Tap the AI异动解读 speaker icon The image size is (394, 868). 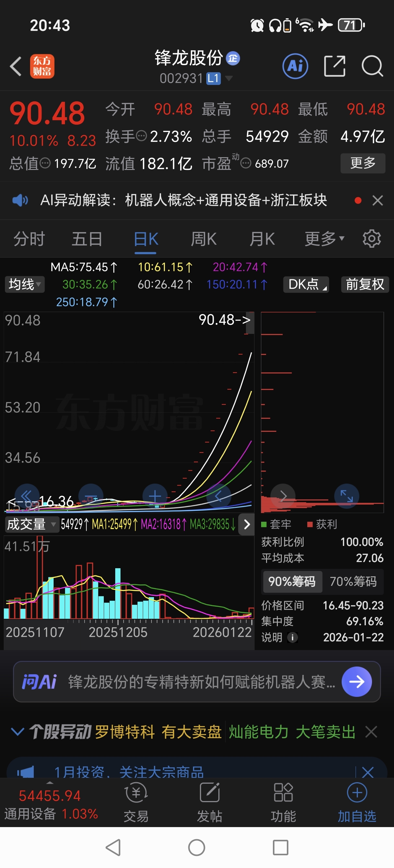20,200
